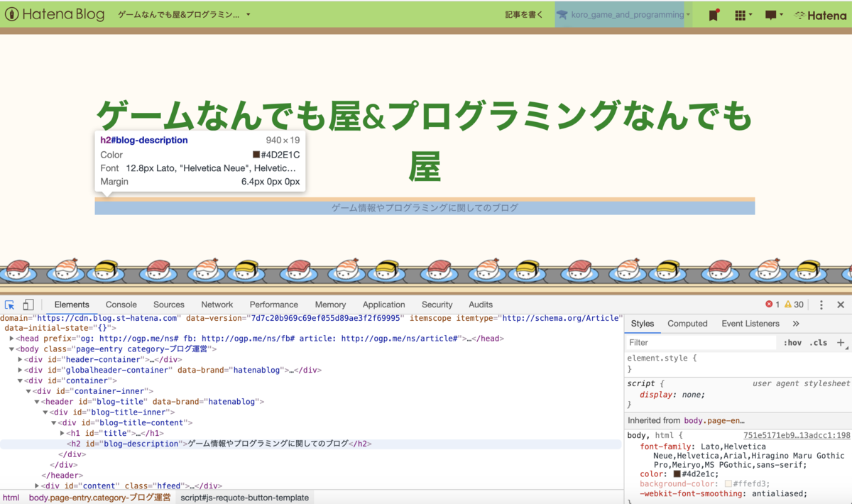Switch to the Network tab
The image size is (852, 504).
click(x=217, y=305)
